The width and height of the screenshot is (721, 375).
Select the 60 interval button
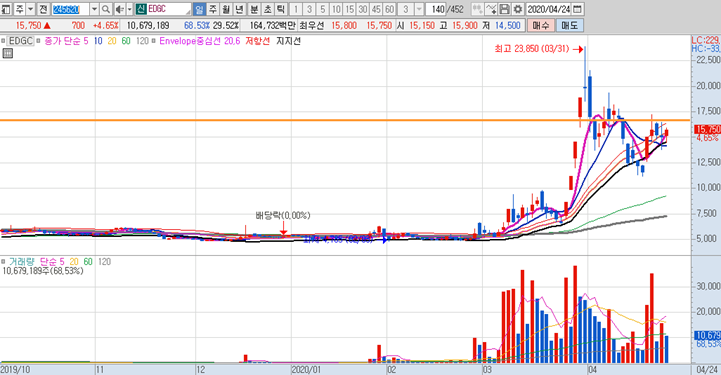click(x=389, y=9)
